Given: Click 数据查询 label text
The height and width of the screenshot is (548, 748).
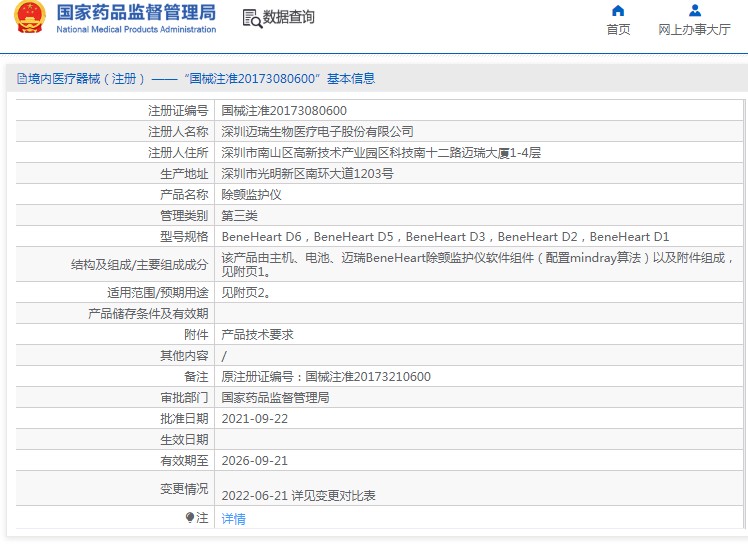Looking at the screenshot, I should point(289,17).
